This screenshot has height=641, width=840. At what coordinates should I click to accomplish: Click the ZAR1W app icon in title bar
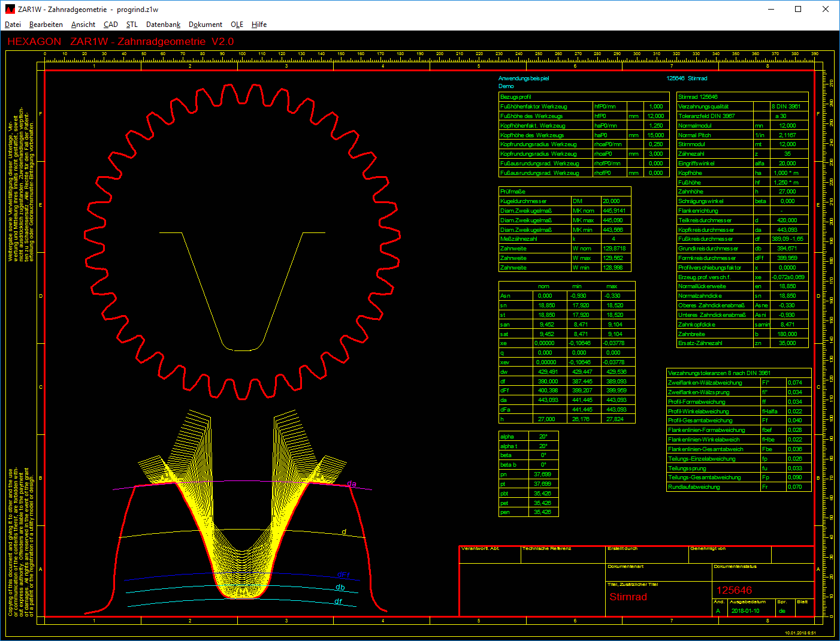(x=10, y=9)
